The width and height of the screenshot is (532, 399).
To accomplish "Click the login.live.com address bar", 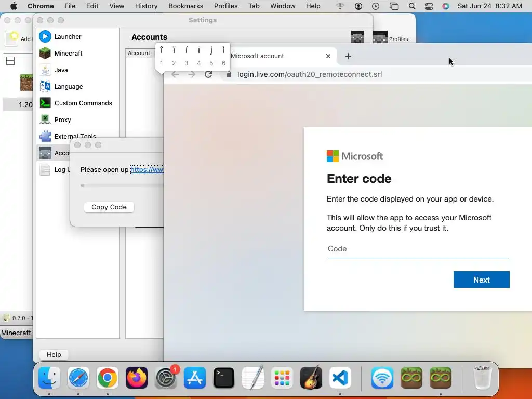I will [310, 74].
